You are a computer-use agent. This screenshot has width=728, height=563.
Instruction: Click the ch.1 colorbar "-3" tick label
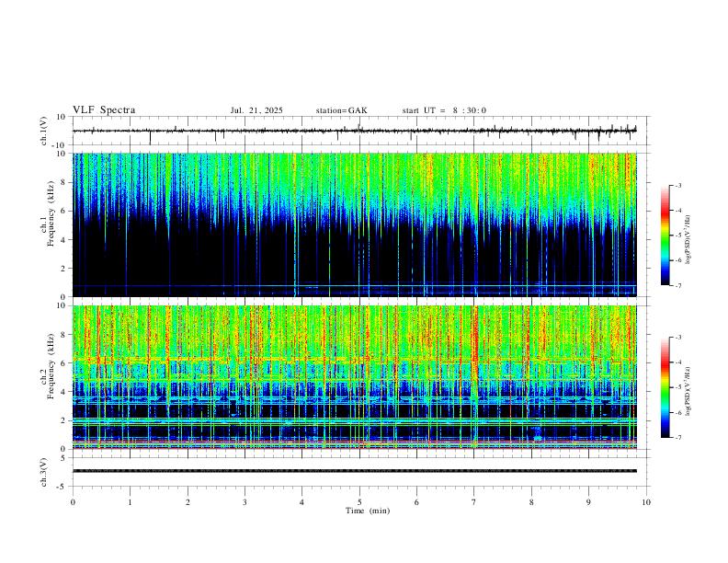click(678, 185)
